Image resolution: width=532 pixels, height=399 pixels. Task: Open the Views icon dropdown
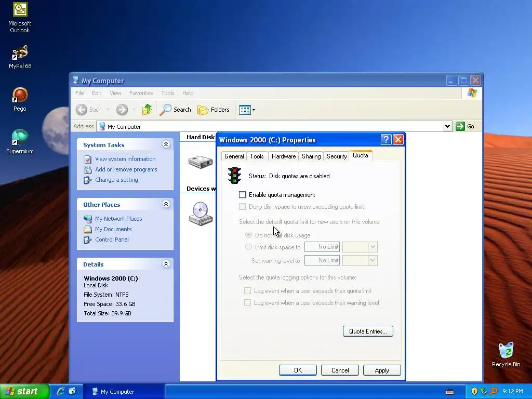[x=247, y=110]
